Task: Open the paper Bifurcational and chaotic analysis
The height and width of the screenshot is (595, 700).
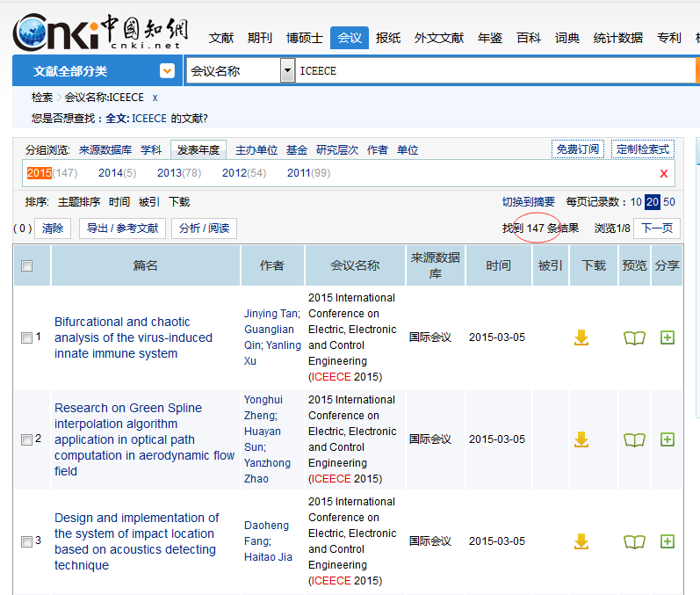Action: pos(133,337)
